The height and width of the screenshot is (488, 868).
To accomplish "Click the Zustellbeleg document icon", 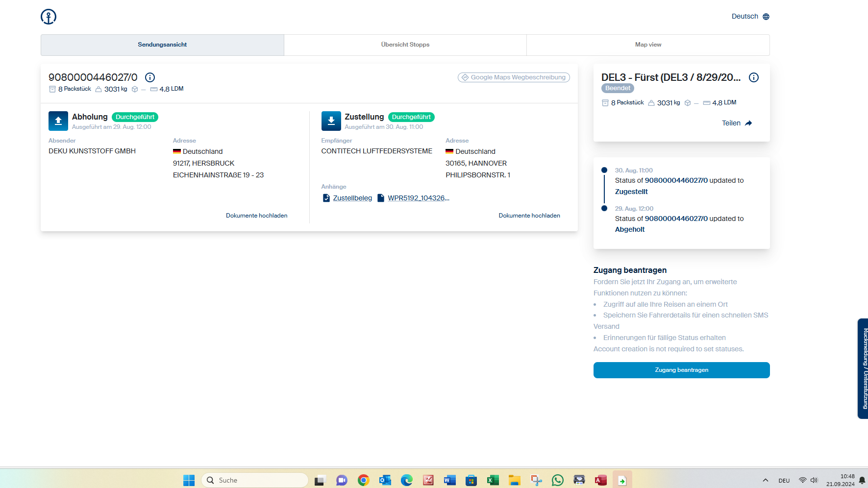I will point(326,198).
